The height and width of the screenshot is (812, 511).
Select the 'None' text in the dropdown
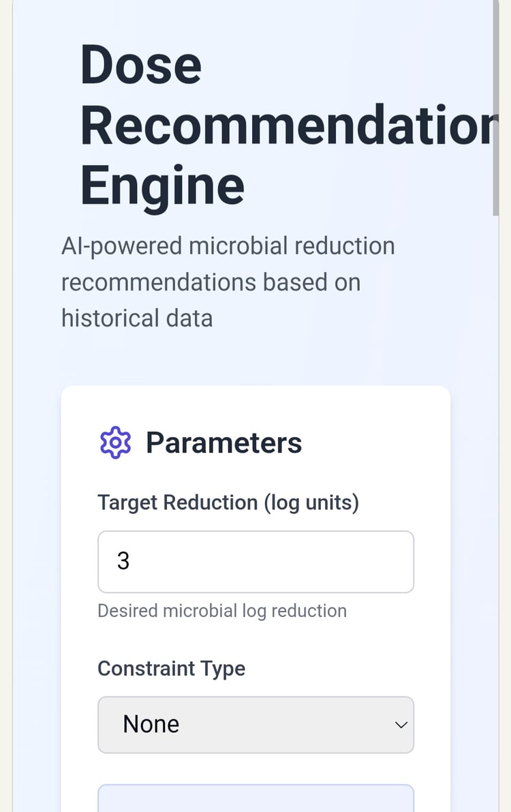tap(151, 724)
